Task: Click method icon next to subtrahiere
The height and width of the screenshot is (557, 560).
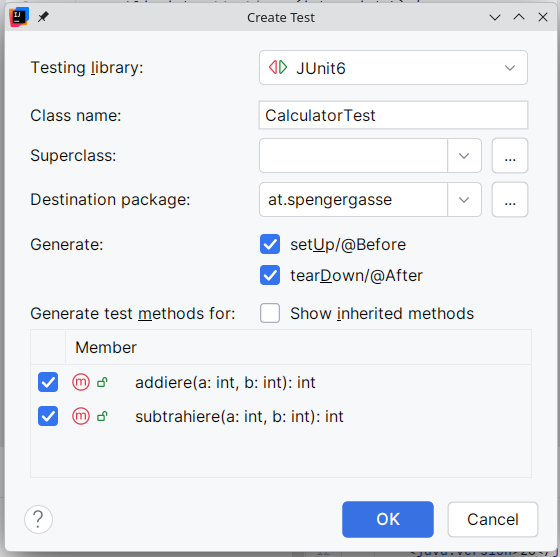Action: tap(81, 416)
